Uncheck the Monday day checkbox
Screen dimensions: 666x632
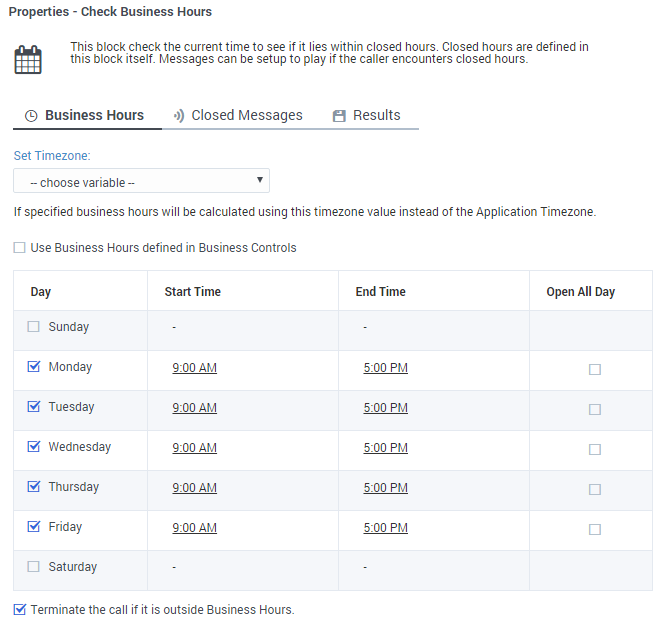34,367
